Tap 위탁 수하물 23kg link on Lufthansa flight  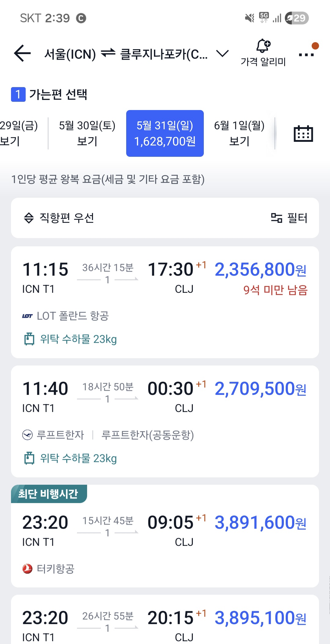tap(78, 458)
